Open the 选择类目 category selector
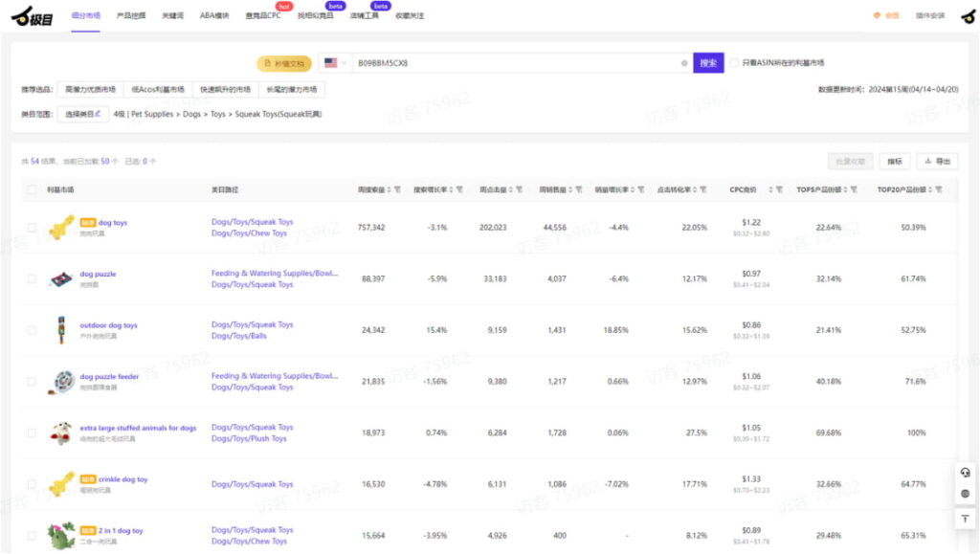The image size is (980, 554). coord(82,114)
